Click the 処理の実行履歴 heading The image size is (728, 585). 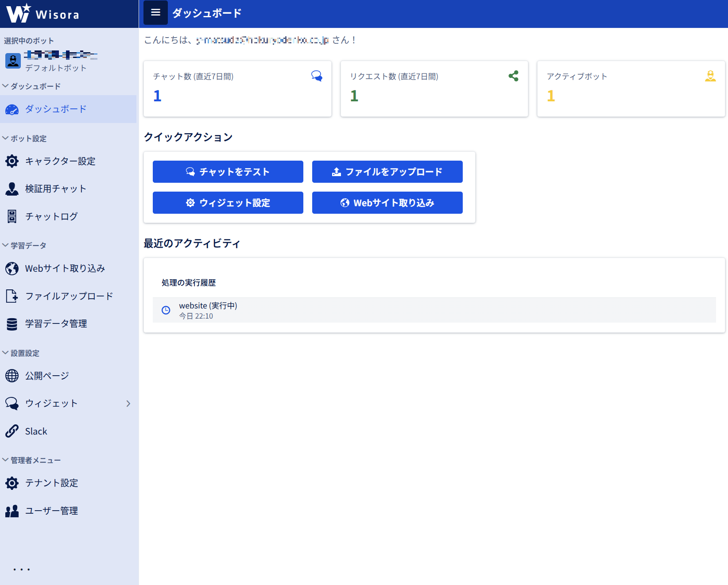coord(189,283)
